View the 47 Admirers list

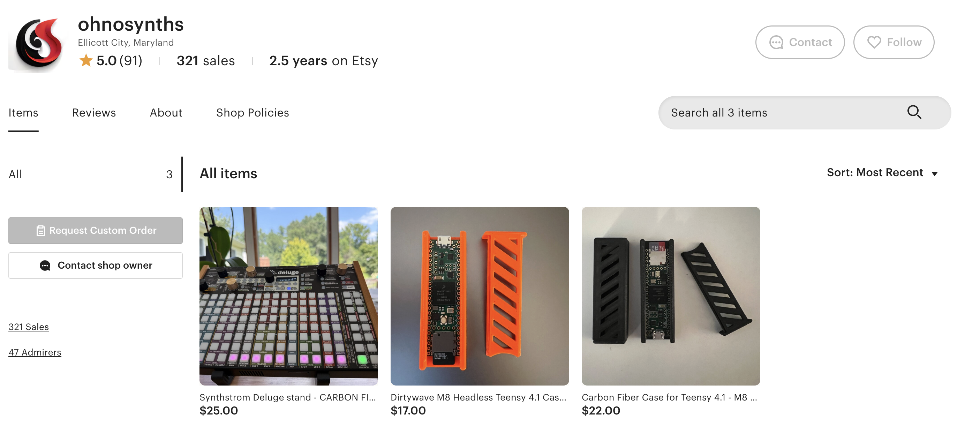35,352
